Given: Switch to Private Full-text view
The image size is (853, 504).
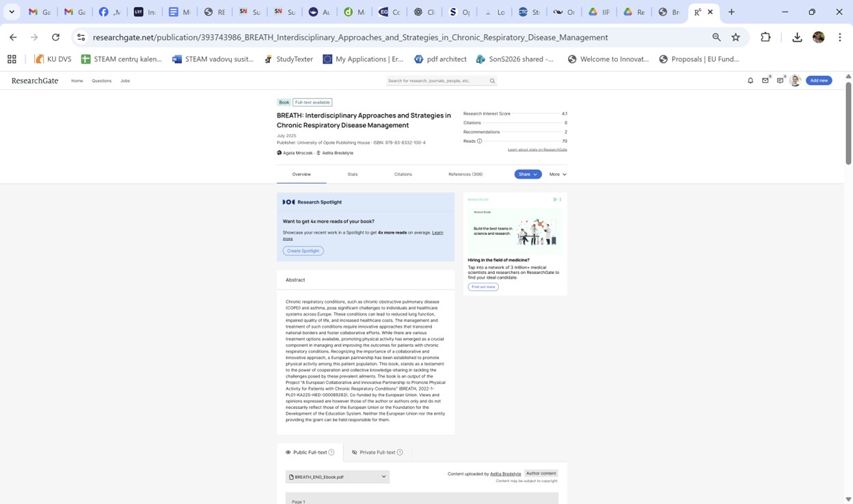Looking at the screenshot, I should pos(377,452).
